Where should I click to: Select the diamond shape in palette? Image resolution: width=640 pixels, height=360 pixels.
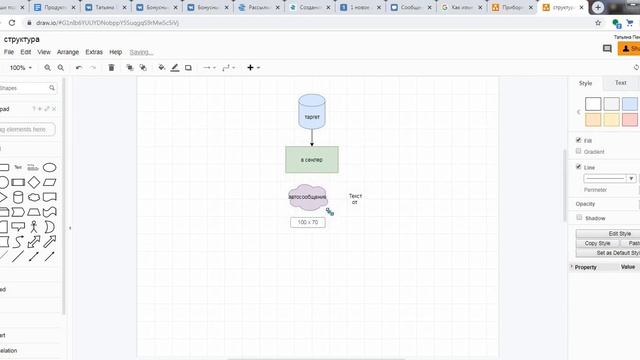[x=34, y=182]
